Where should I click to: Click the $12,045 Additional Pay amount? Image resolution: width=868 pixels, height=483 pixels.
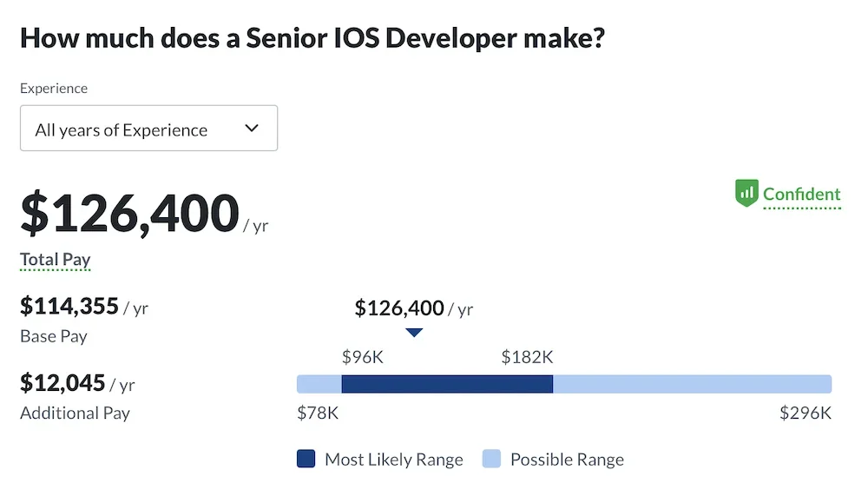(63, 383)
